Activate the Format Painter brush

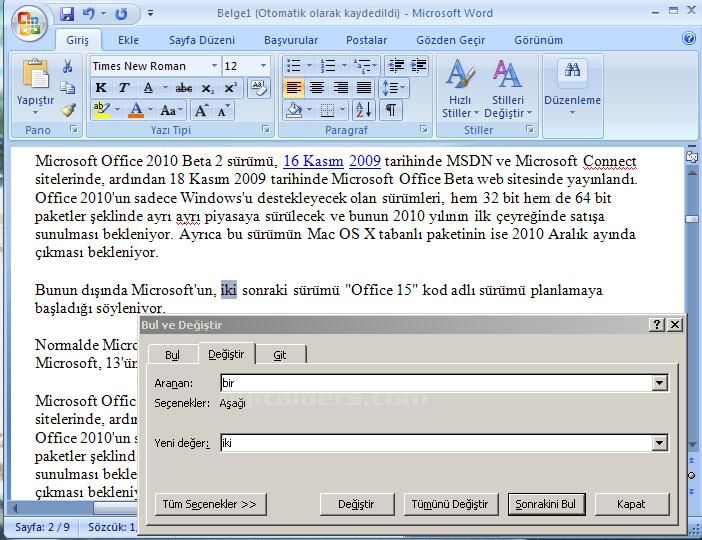[68, 109]
